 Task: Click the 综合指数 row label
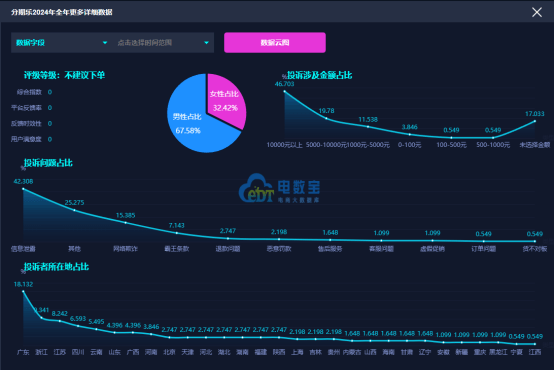tap(29, 92)
